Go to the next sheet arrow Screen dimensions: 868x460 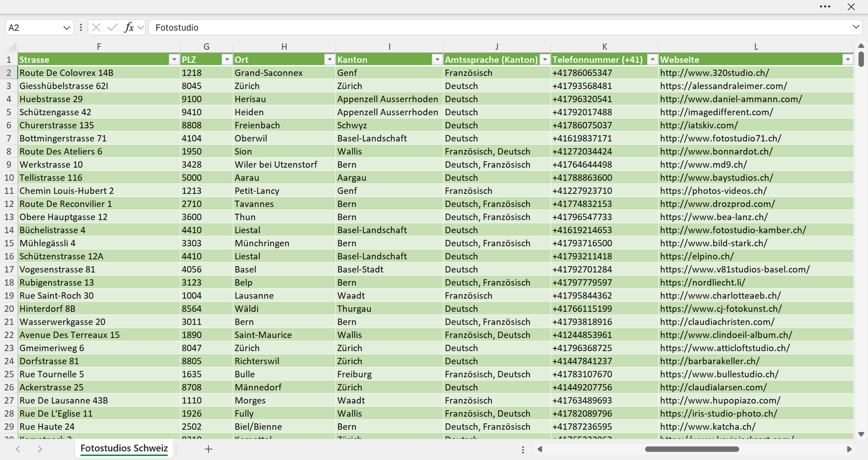pyautogui.click(x=40, y=449)
